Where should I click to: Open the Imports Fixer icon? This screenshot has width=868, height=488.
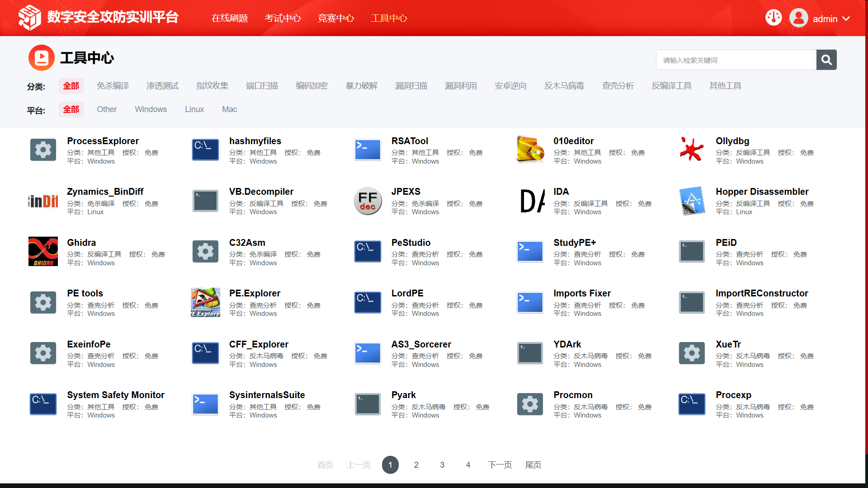[530, 302]
